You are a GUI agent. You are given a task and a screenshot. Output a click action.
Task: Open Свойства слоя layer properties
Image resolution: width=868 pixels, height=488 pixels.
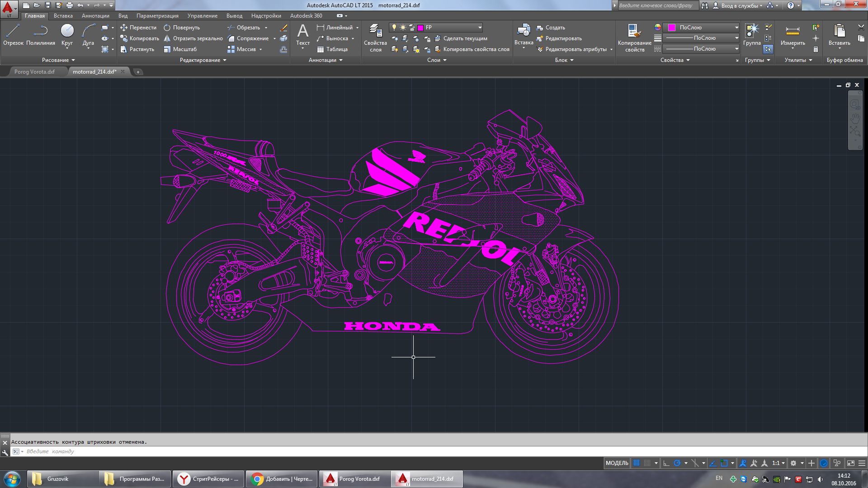point(375,38)
